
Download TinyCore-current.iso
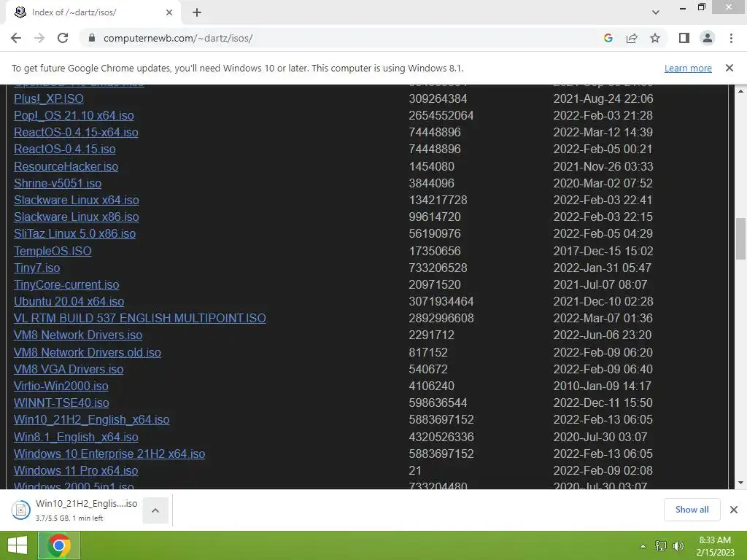(66, 284)
